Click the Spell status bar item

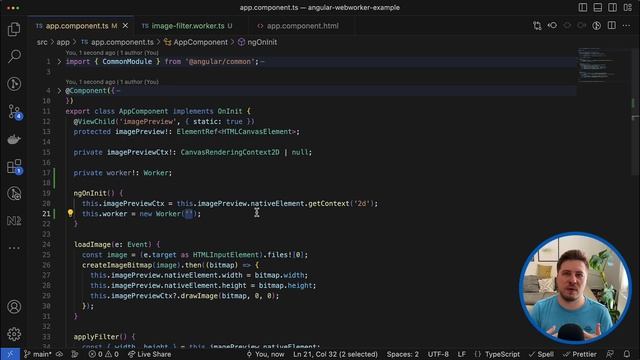click(541, 354)
